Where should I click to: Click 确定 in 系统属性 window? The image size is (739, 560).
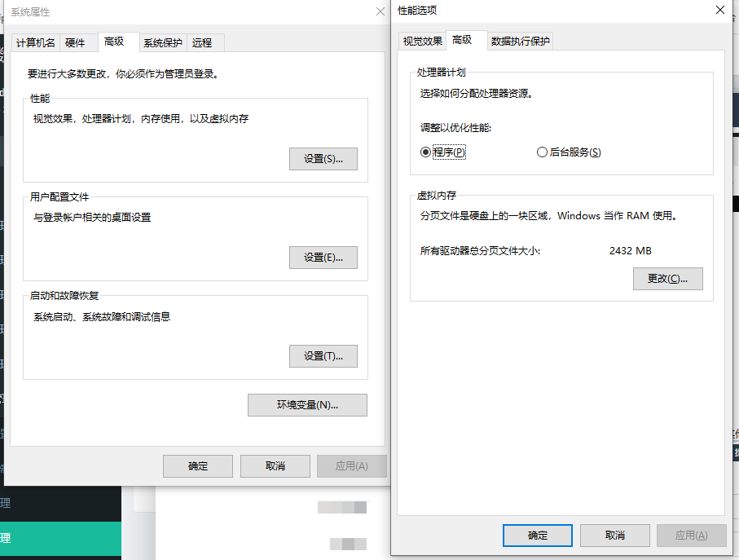click(x=198, y=466)
